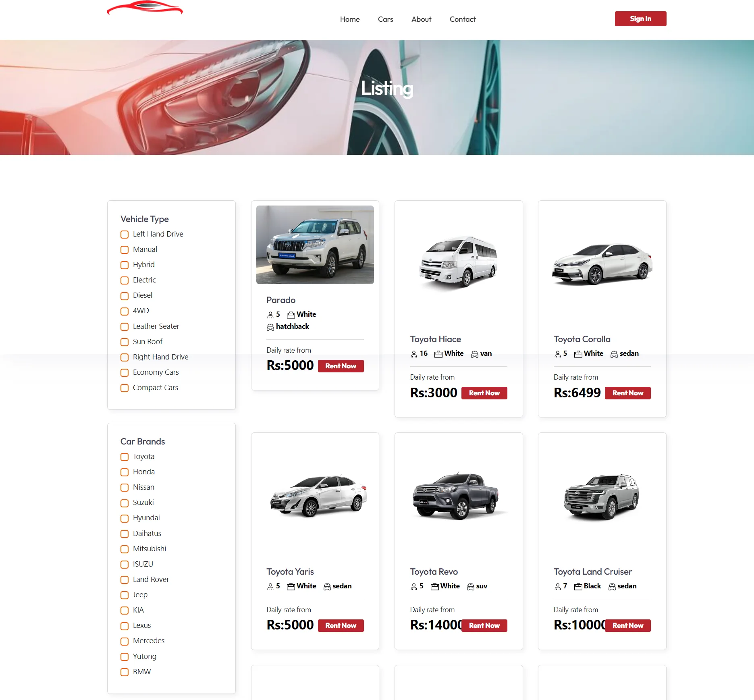
Task: Tick the Sun Roof checkbox
Action: click(x=125, y=342)
